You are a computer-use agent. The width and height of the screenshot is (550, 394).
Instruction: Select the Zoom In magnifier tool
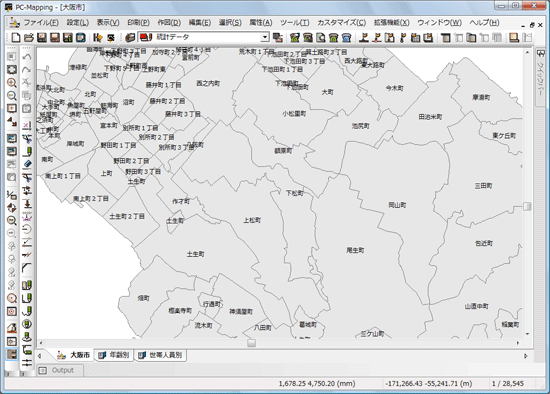12,83
